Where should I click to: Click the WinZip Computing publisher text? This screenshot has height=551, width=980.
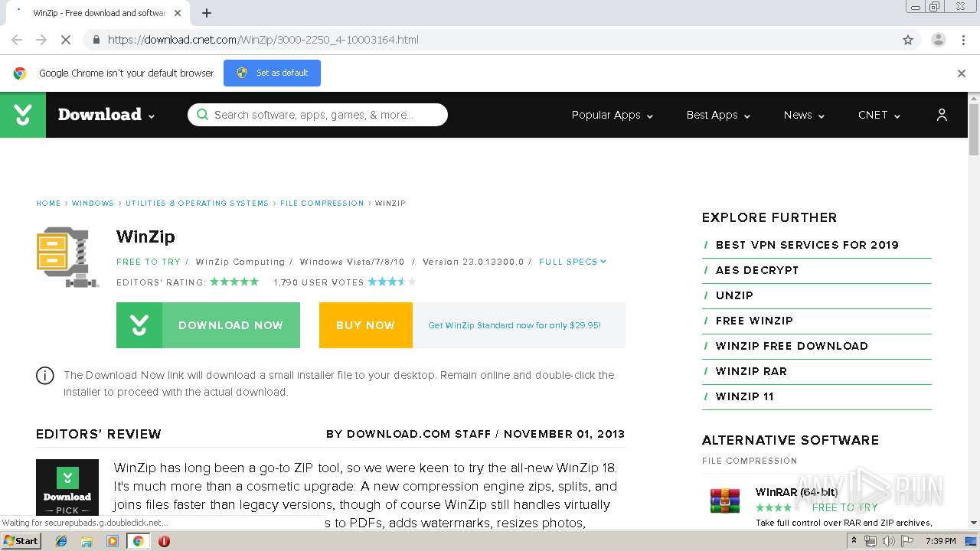[240, 262]
